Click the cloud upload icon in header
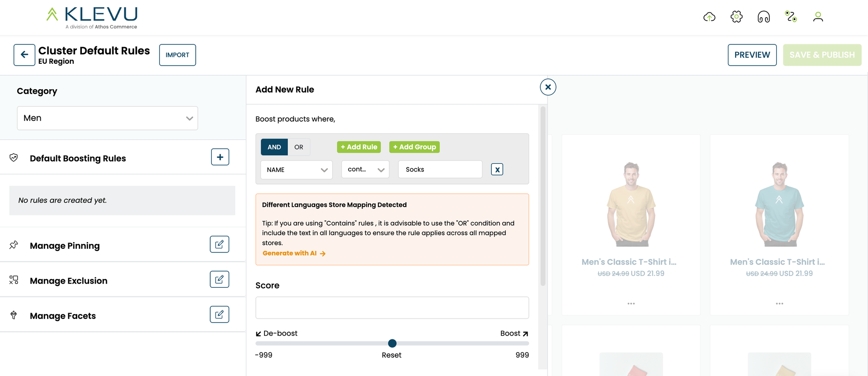This screenshot has width=868, height=376. (709, 17)
